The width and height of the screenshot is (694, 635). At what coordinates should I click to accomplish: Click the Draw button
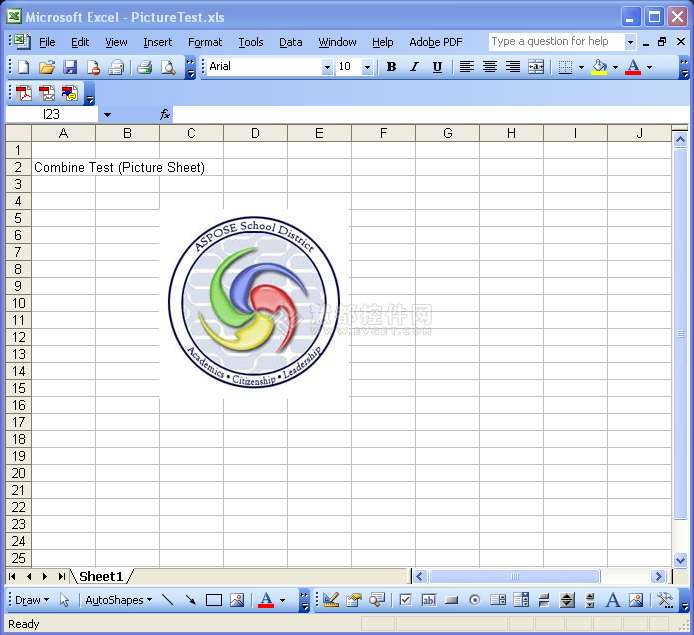pyautogui.click(x=31, y=600)
